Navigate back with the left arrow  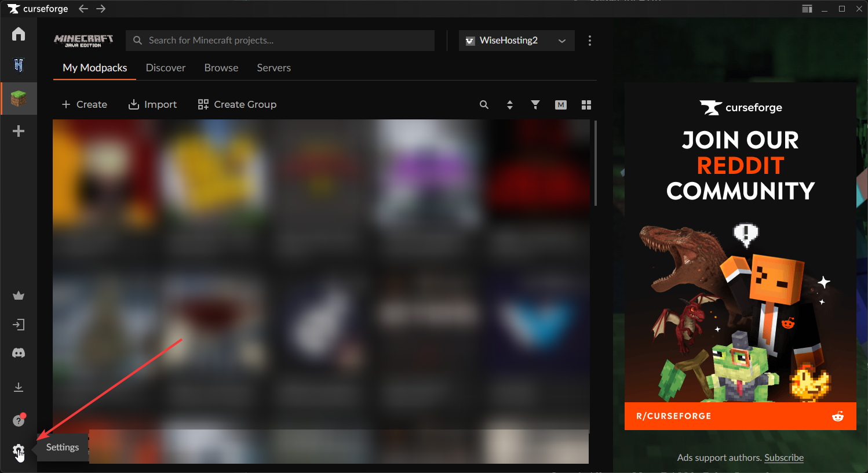83,9
